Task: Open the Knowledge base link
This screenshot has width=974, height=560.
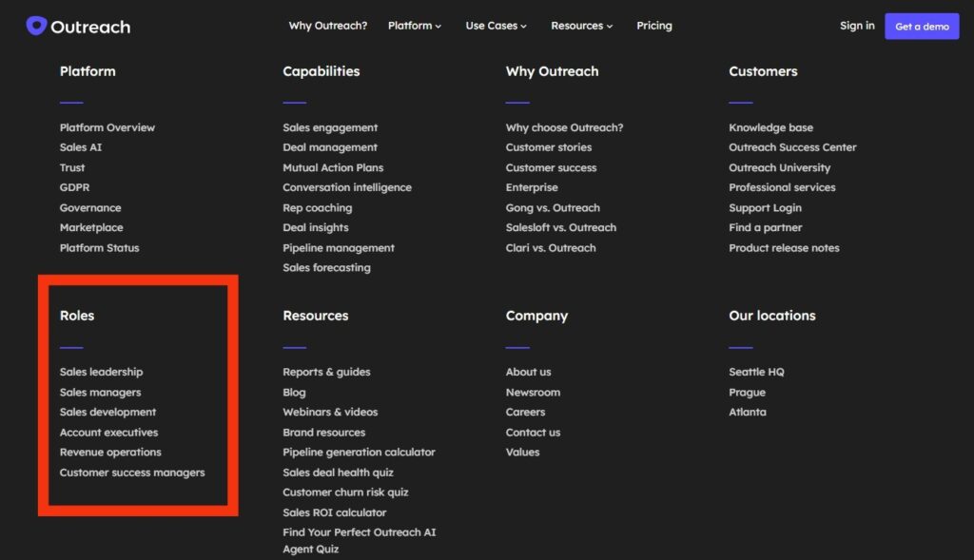Action: pyautogui.click(x=770, y=127)
